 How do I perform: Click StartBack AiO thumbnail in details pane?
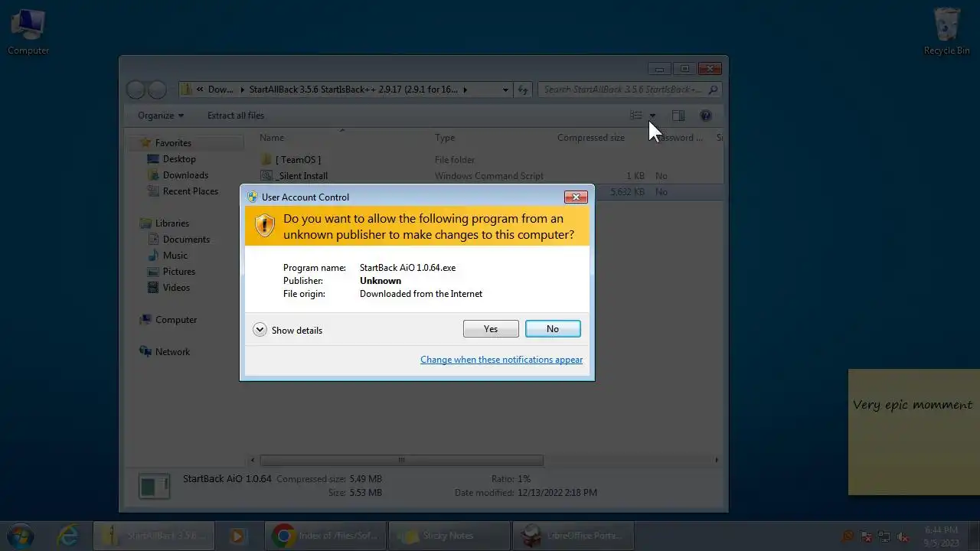[x=154, y=486]
